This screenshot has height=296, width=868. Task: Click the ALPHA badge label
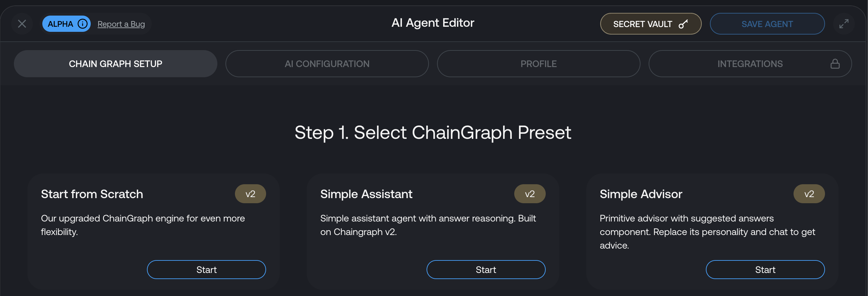[60, 24]
